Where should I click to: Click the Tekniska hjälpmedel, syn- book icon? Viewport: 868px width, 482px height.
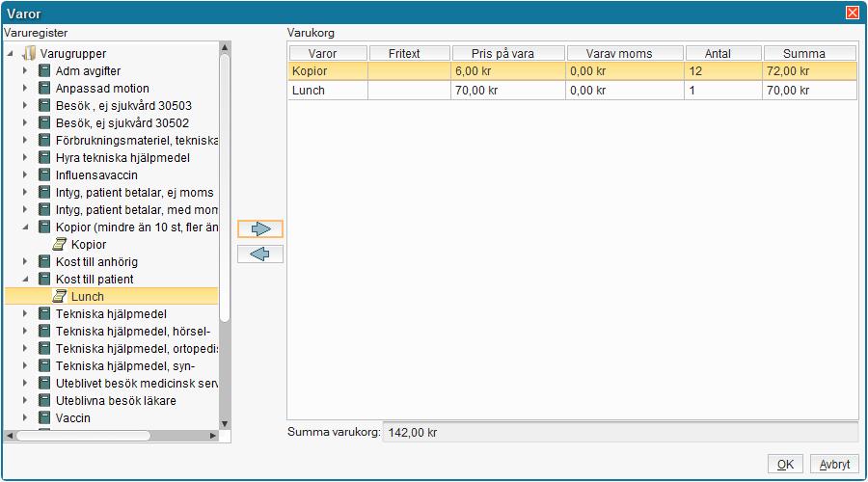44,365
